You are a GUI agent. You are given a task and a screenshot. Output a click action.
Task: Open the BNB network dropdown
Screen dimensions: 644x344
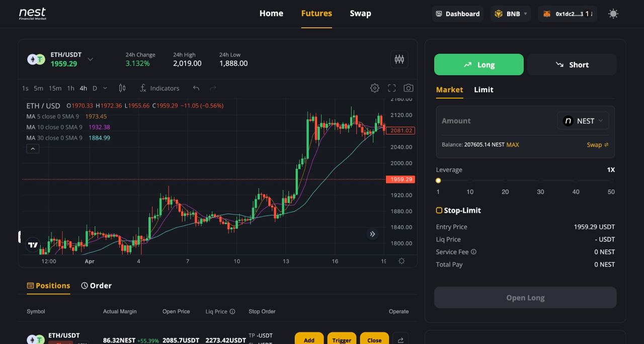click(510, 14)
